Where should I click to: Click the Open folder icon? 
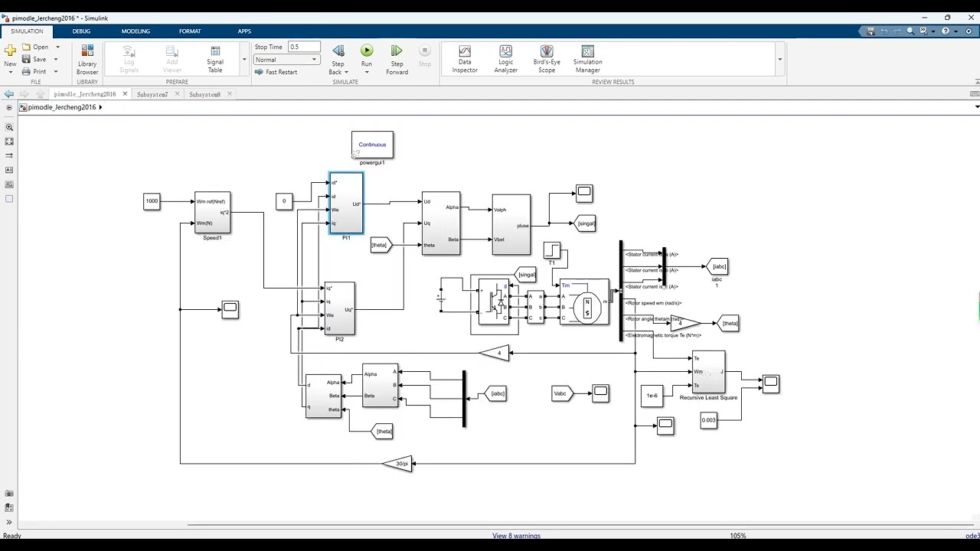(27, 47)
